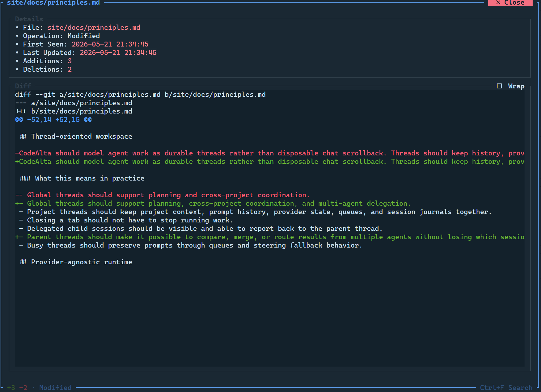Click the '--- a/site/docs/principles.md' line
This screenshot has height=392, width=541.
(74, 103)
